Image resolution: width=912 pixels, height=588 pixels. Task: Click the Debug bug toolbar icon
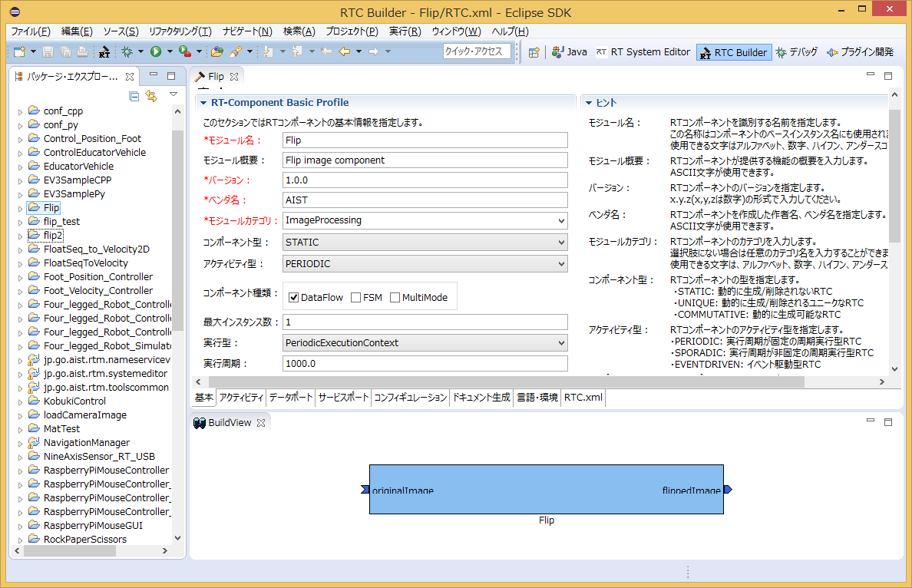(x=127, y=51)
